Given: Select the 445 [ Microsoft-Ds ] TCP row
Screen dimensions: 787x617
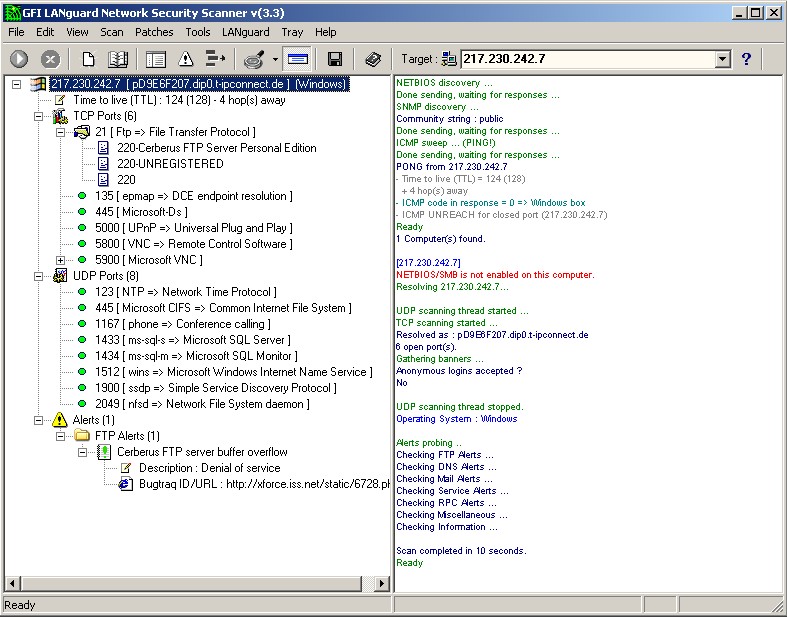Looking at the screenshot, I should 142,212.
